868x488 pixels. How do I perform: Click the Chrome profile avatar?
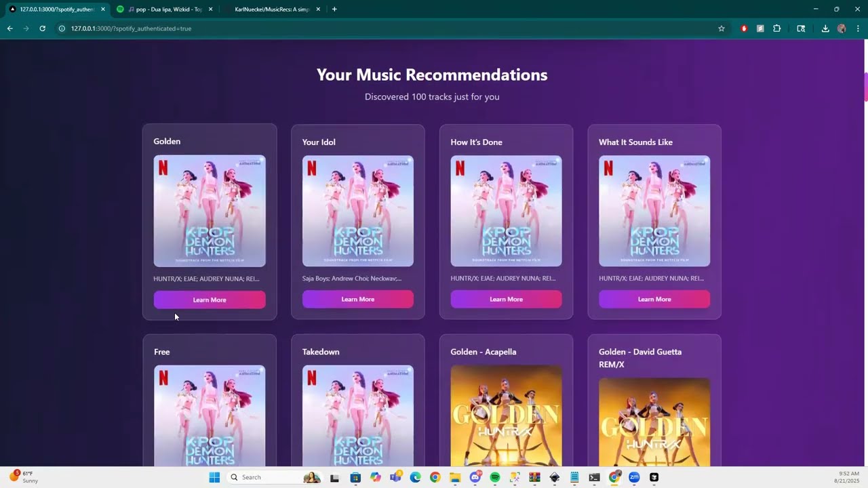(x=842, y=28)
